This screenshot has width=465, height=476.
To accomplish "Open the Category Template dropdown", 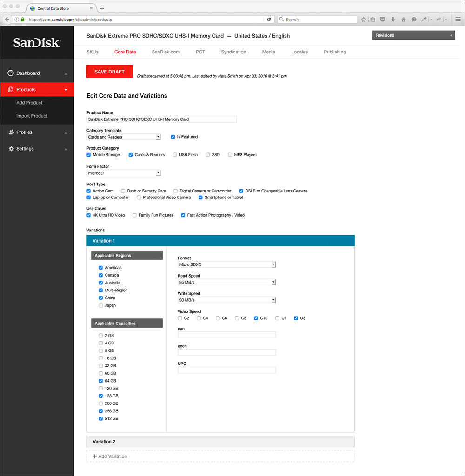I will [x=124, y=137].
